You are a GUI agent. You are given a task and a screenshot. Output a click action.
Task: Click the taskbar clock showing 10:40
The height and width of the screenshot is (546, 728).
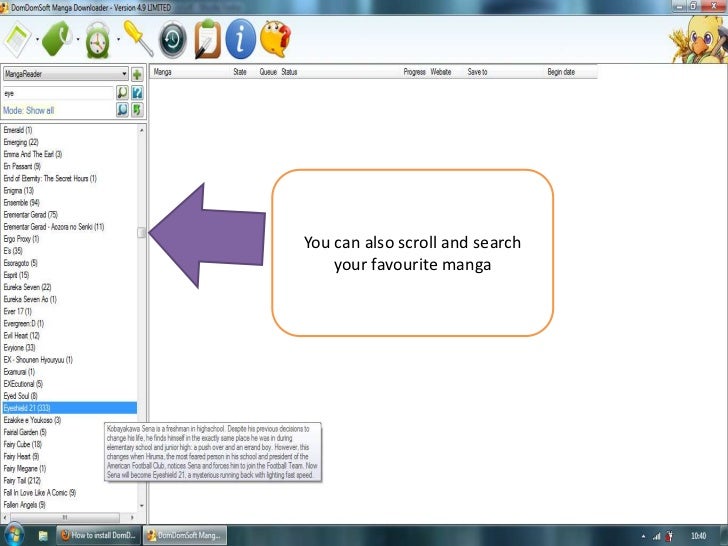pos(698,536)
